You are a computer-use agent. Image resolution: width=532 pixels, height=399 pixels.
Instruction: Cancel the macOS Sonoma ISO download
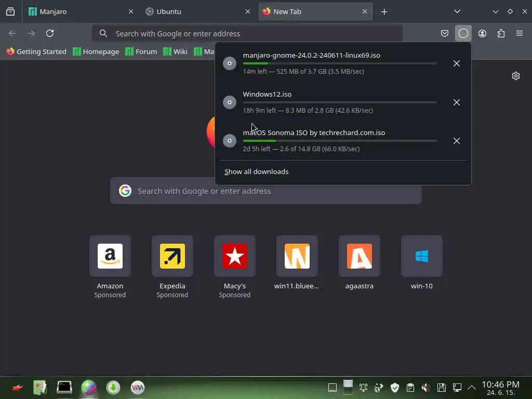tap(457, 141)
